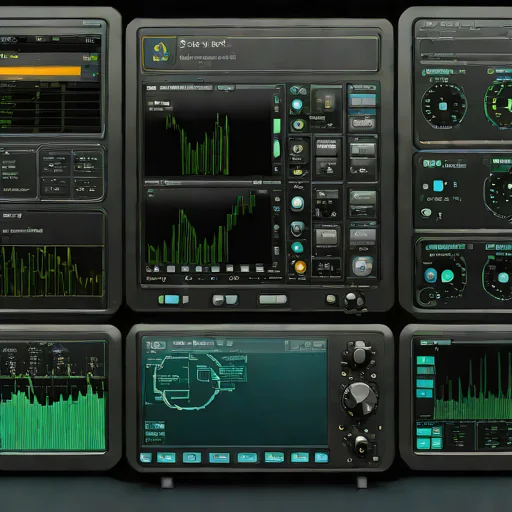The image size is (512, 512).
Task: Click the boxed button group in teal screen header
Action: tap(306, 345)
